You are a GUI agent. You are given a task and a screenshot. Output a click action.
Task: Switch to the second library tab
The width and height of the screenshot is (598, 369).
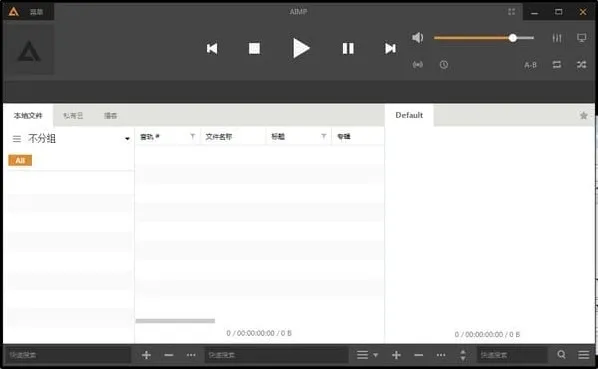pyautogui.click(x=73, y=116)
